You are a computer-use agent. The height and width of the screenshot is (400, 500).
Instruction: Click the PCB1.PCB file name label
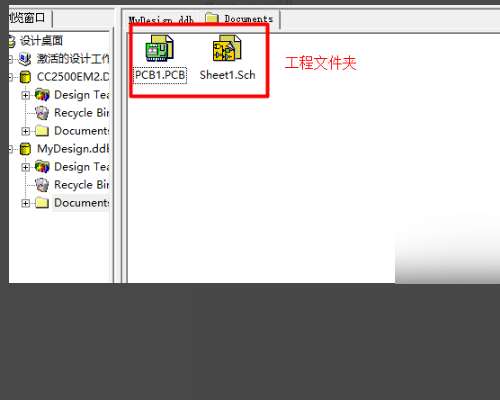click(x=160, y=75)
